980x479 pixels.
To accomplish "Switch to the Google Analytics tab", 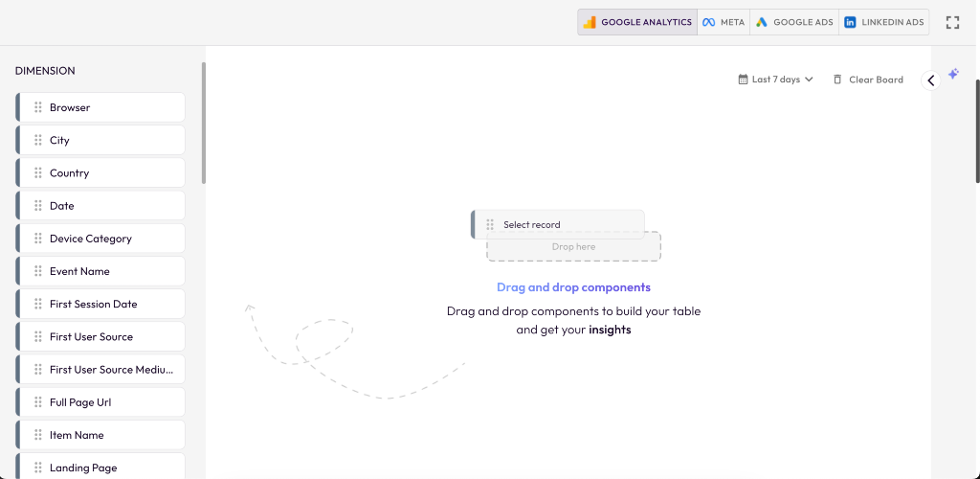I will coord(637,22).
